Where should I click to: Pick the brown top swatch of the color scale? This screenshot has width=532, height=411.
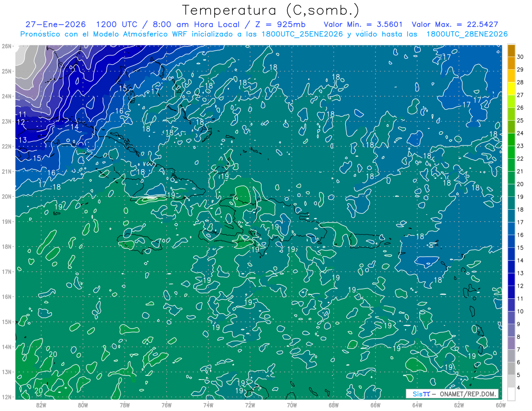511,51
